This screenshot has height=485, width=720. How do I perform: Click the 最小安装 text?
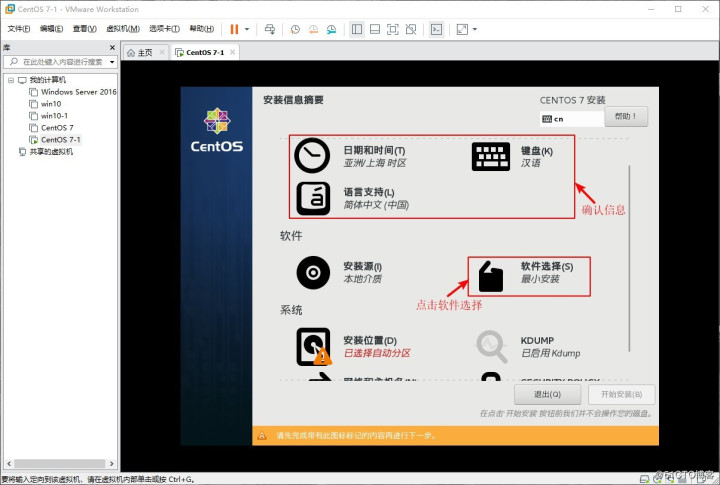click(x=540, y=279)
